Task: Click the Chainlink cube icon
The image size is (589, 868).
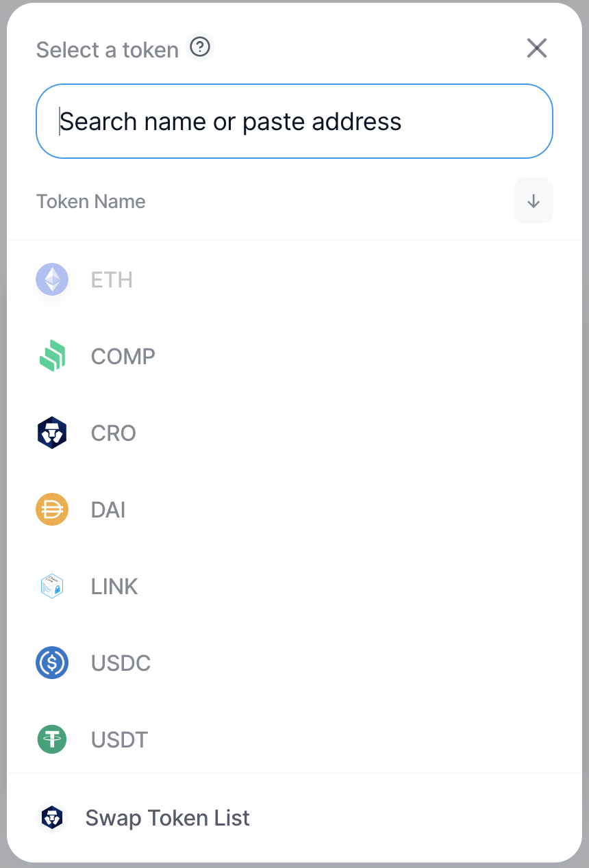Action: click(52, 586)
